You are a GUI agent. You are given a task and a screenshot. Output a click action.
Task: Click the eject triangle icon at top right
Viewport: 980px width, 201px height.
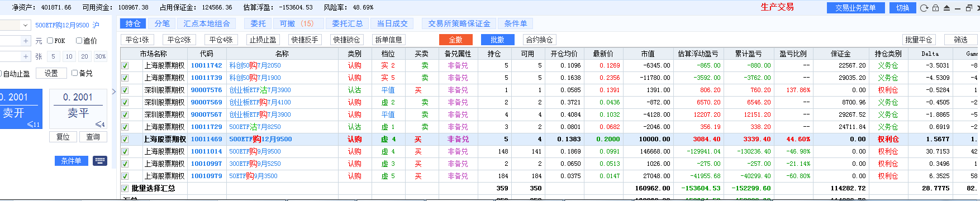946,8
